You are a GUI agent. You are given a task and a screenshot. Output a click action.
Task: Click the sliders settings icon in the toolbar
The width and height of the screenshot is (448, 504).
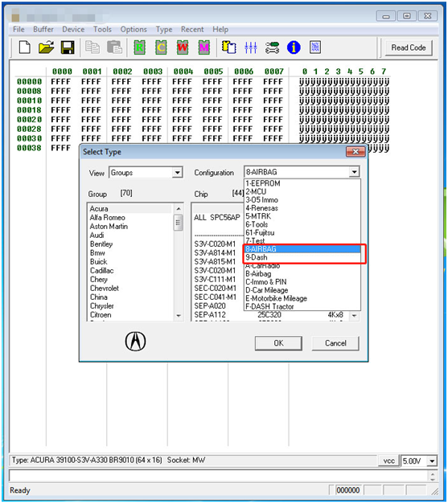pos(250,47)
